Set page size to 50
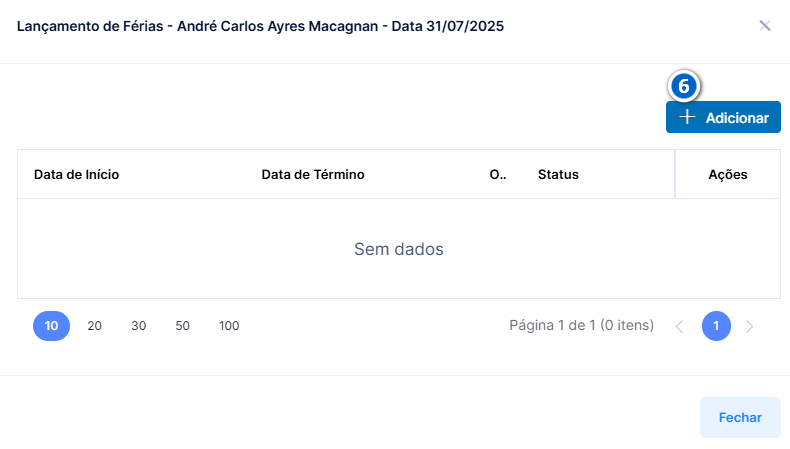The width and height of the screenshot is (790, 449). [x=182, y=326]
